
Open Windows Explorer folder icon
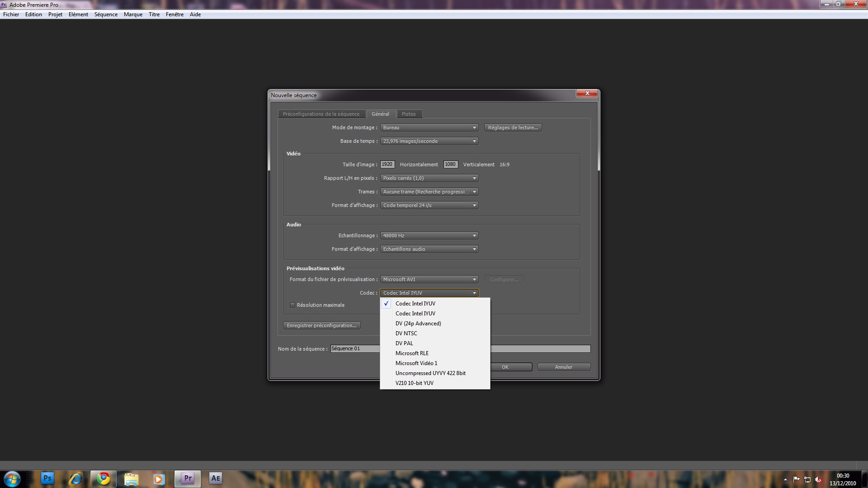point(131,478)
